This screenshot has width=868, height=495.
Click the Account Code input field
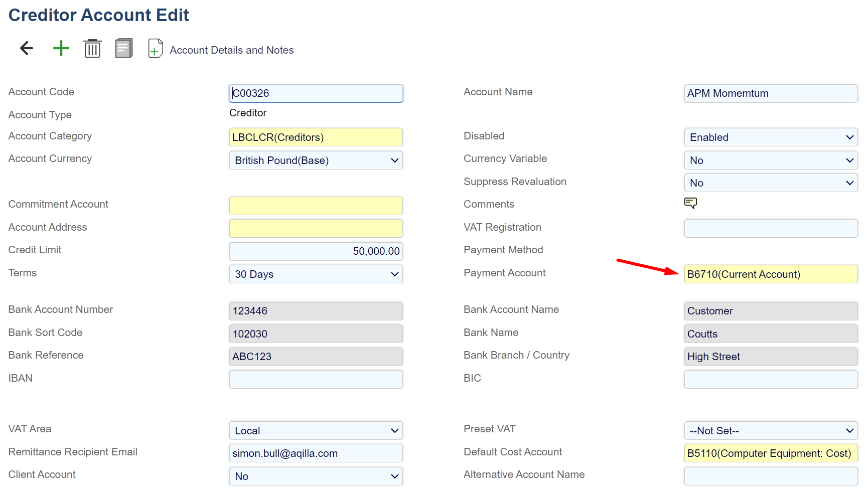click(x=316, y=93)
